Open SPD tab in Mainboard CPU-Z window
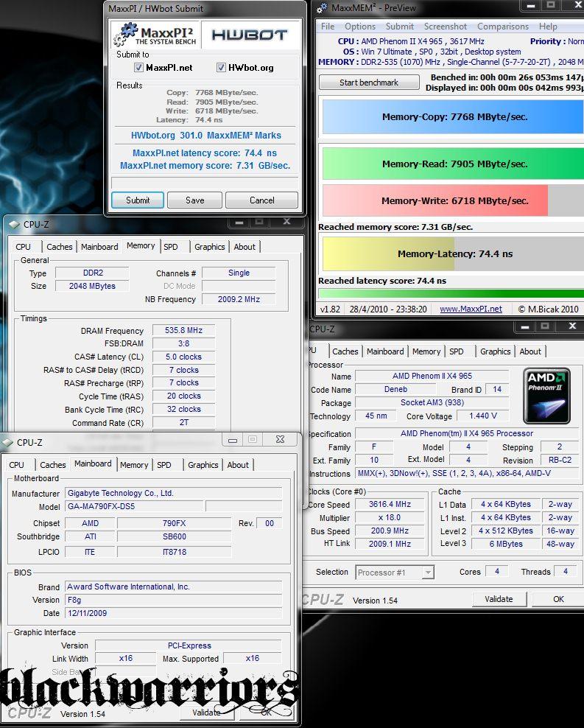 click(163, 465)
